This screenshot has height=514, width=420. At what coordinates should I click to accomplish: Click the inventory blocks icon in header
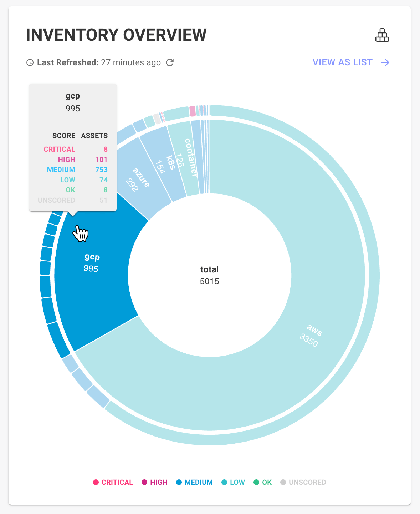click(x=382, y=35)
